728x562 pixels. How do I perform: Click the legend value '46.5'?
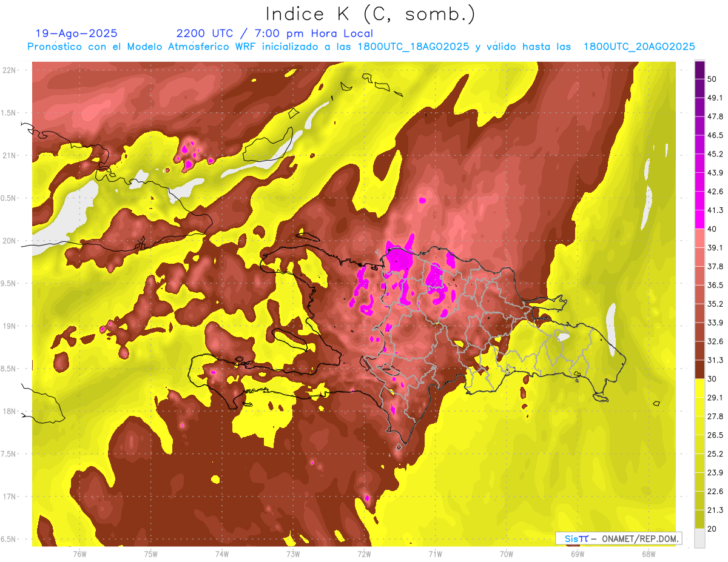(x=715, y=135)
